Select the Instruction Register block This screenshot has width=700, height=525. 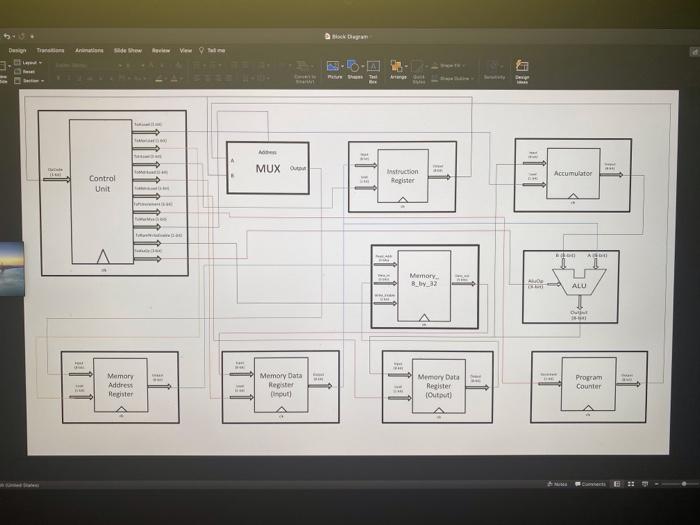[x=402, y=175]
